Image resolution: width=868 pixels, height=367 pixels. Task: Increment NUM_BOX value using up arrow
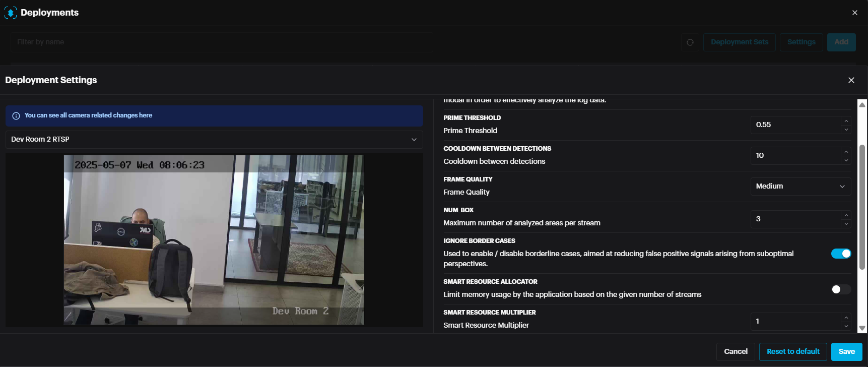[846, 215]
